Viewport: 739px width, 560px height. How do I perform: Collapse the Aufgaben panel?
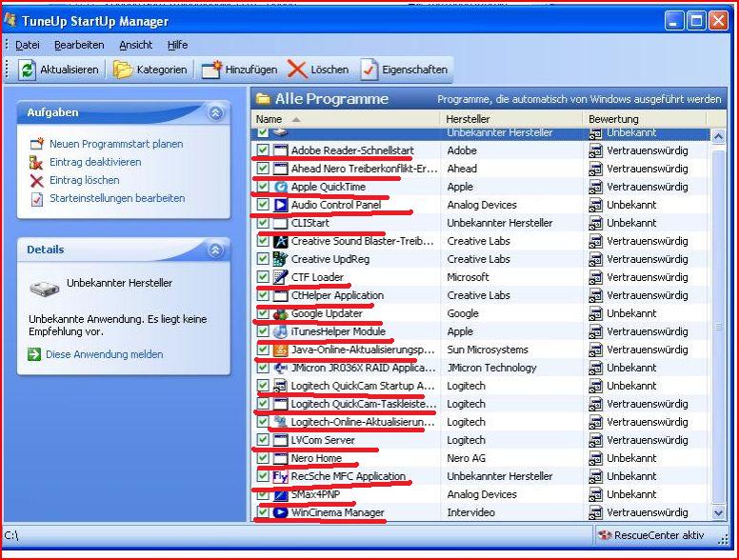click(216, 113)
